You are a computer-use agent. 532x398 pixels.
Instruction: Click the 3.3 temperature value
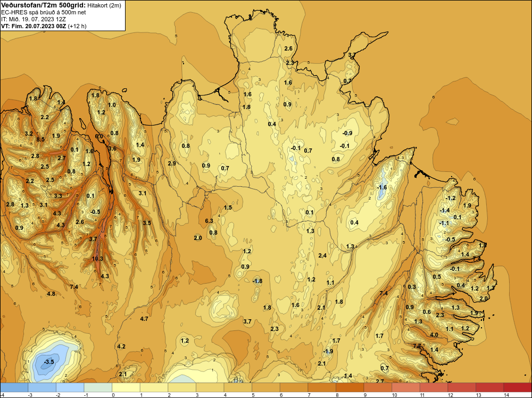click(58, 196)
